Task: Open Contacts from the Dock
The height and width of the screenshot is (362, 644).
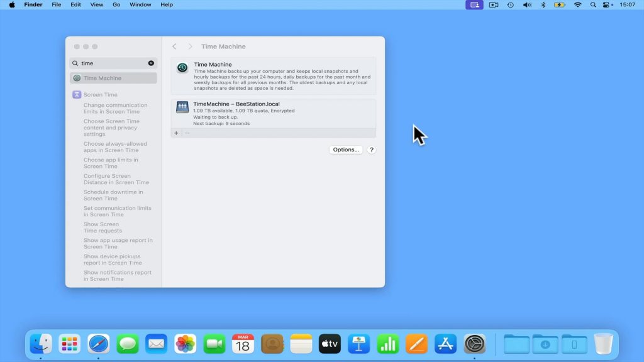Action: (x=272, y=344)
